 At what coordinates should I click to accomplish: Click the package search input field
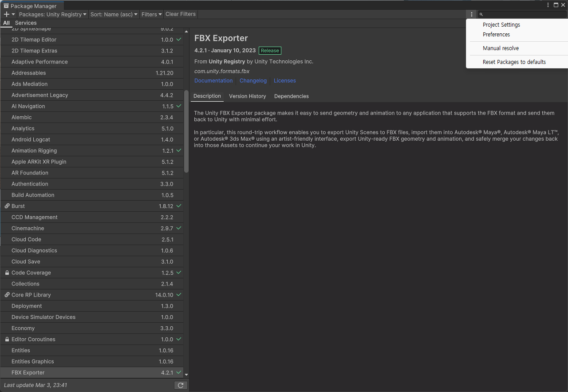(522, 14)
